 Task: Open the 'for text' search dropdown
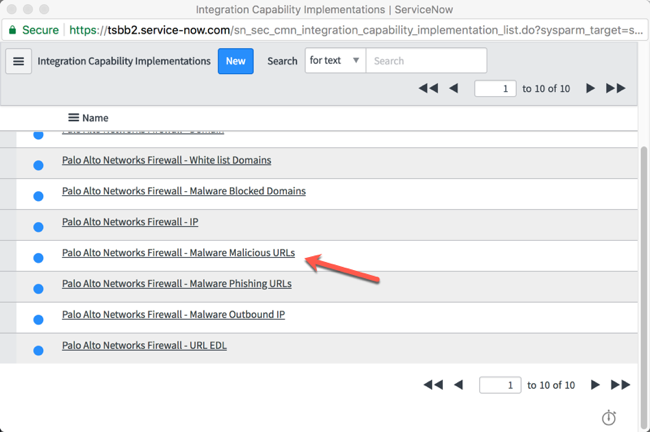[x=335, y=61]
